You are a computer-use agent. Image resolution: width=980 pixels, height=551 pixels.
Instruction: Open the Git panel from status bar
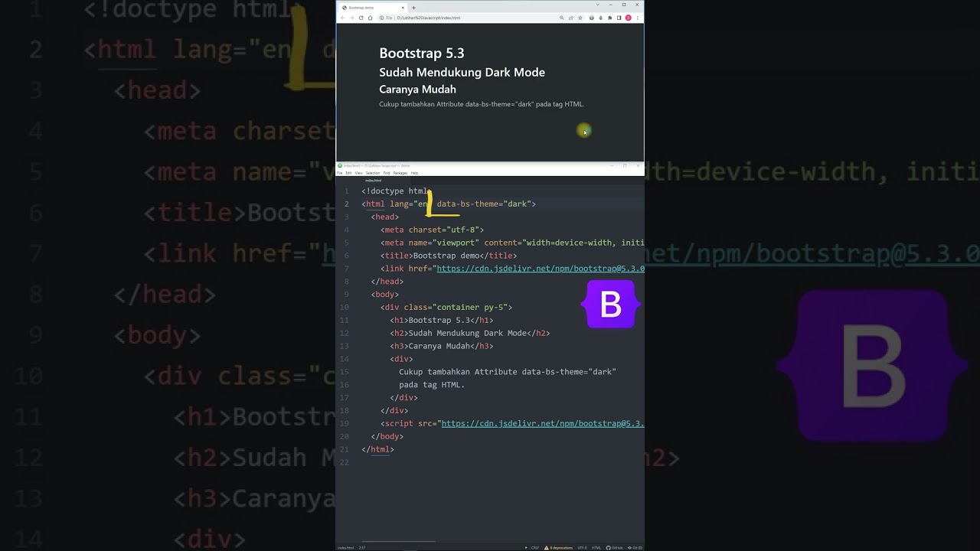click(634, 548)
